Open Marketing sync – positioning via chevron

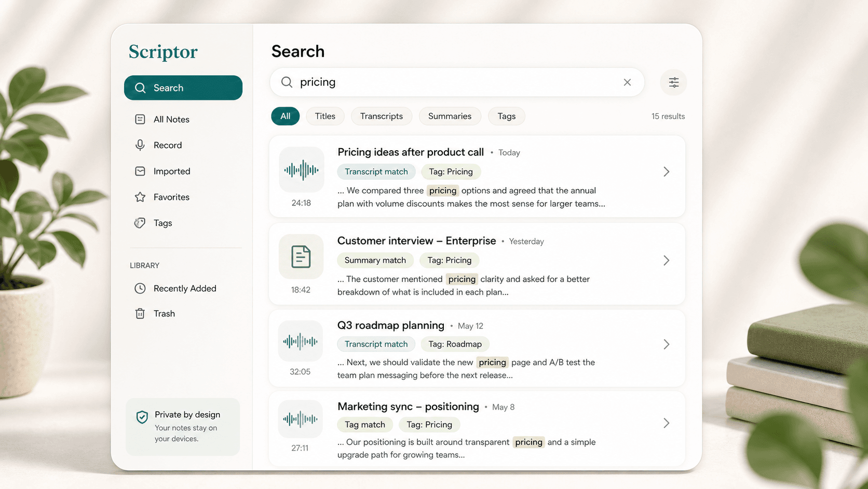point(666,424)
